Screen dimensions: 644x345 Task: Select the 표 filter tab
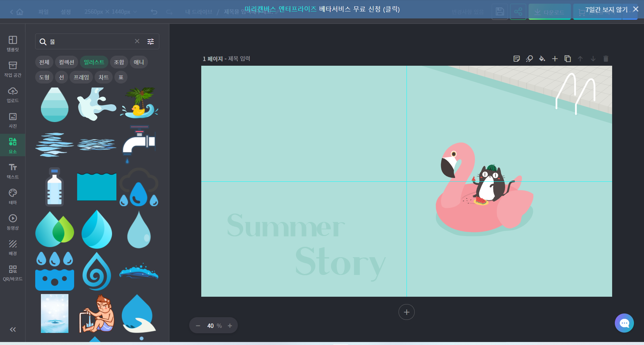[x=121, y=77]
